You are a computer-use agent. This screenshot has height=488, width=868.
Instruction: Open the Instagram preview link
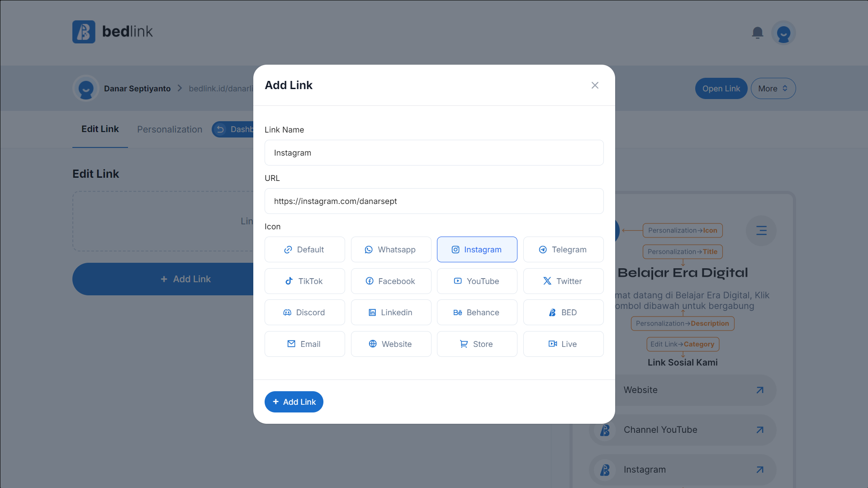(683, 469)
